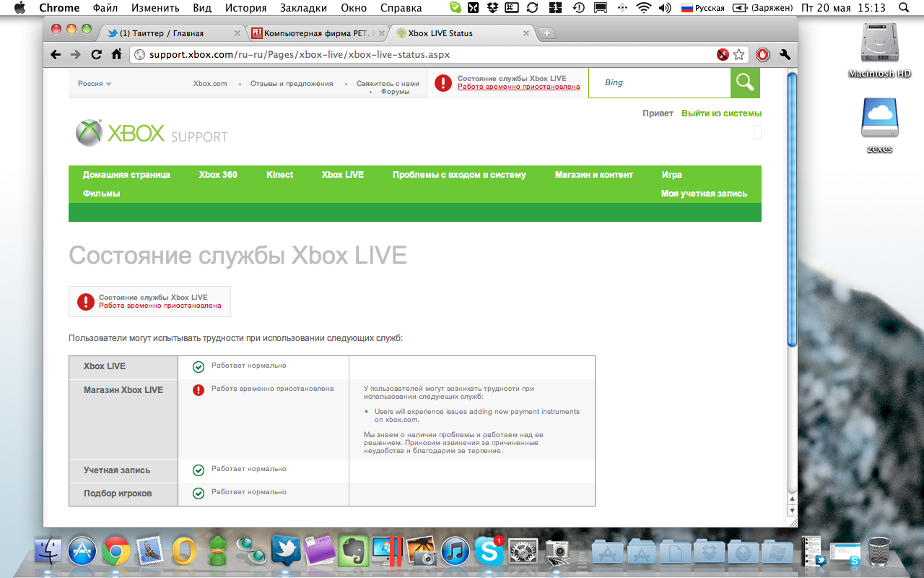Click the Chrome reload page icon
The width and height of the screenshot is (924, 578).
click(x=96, y=54)
